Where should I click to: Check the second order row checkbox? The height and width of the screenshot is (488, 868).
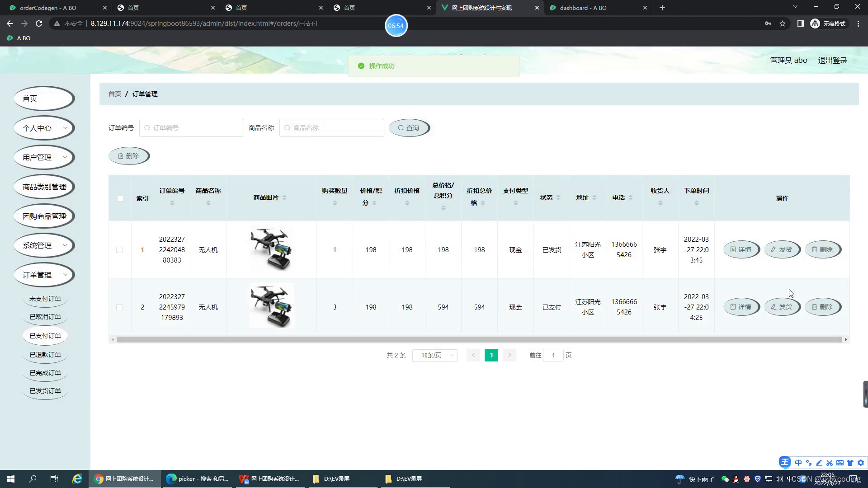[x=119, y=307]
